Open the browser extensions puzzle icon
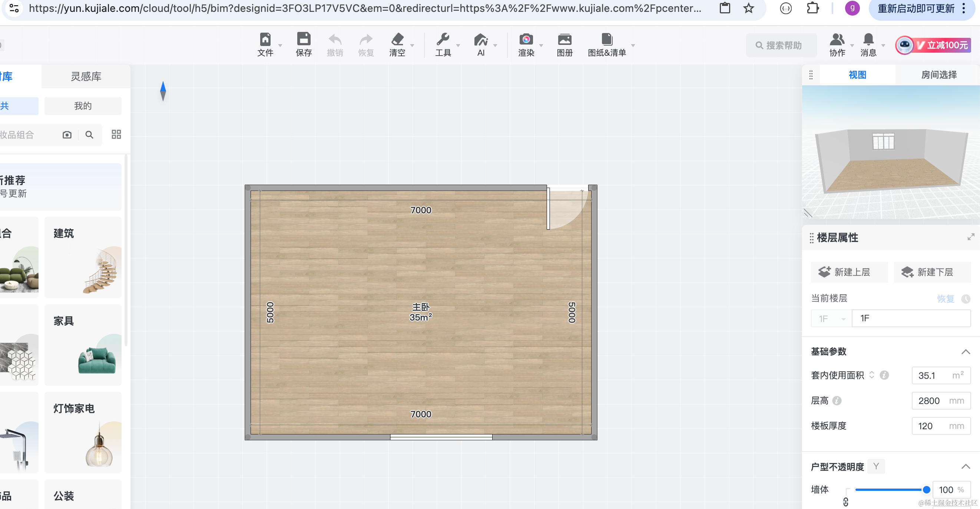 click(x=812, y=8)
